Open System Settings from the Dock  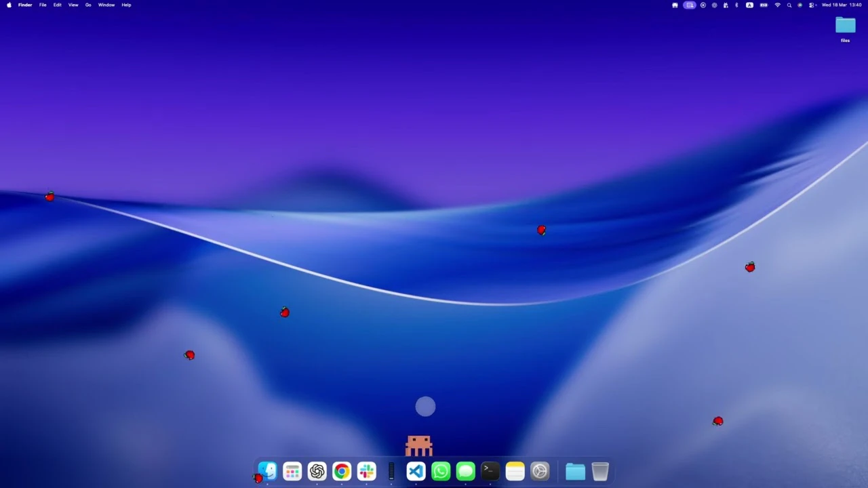[x=540, y=471]
